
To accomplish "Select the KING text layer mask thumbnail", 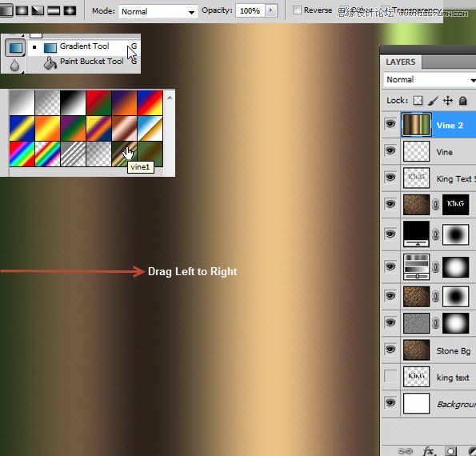I will tap(455, 205).
